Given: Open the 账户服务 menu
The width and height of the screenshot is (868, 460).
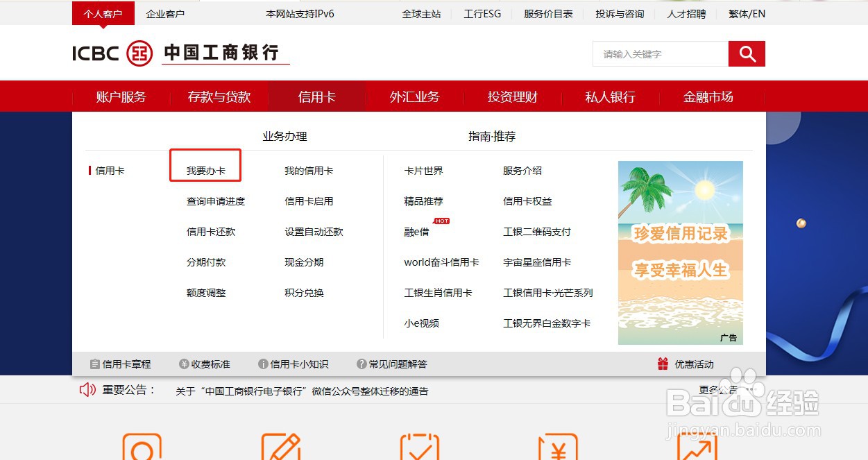Looking at the screenshot, I should point(121,96).
